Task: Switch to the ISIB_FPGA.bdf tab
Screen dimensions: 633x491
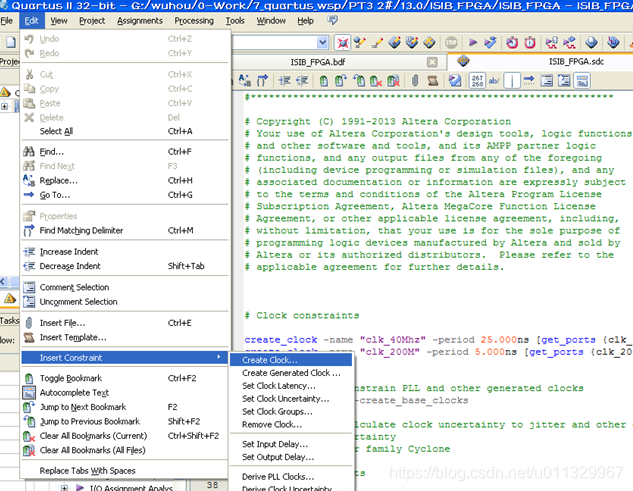Action: pos(318,62)
